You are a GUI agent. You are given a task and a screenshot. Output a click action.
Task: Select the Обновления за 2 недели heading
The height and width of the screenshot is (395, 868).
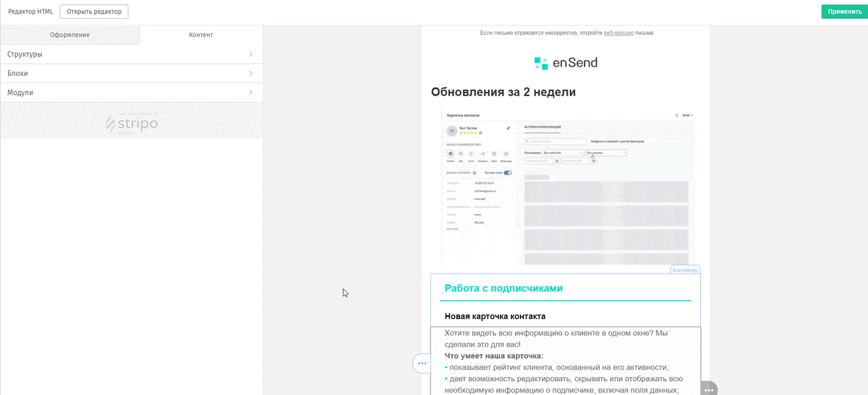click(503, 92)
